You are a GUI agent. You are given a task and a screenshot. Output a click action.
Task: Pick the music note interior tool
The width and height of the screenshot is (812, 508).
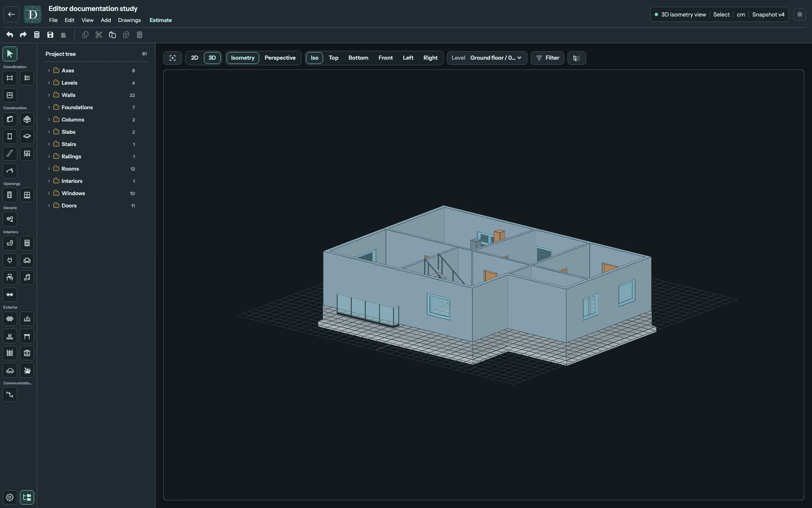click(x=27, y=278)
